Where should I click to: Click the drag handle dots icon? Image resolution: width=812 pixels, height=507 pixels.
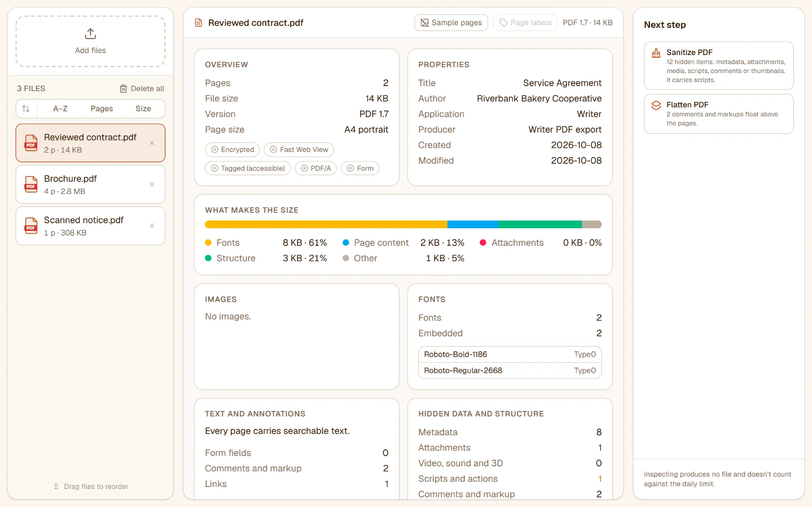click(x=56, y=486)
